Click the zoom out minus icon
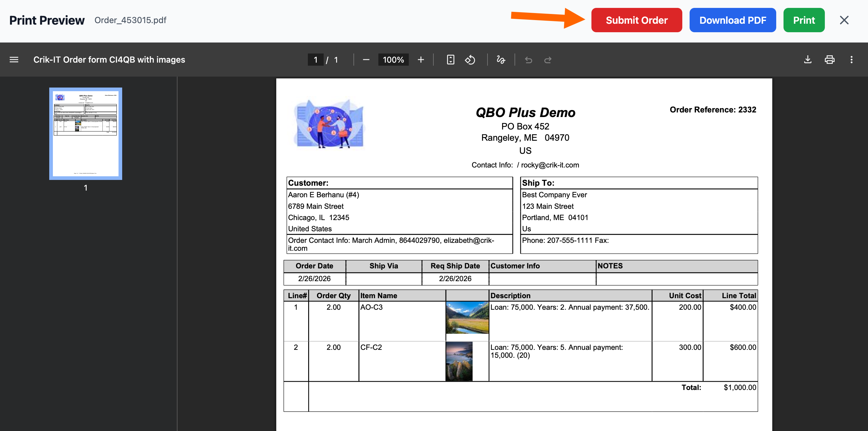This screenshot has width=868, height=431. tap(366, 60)
